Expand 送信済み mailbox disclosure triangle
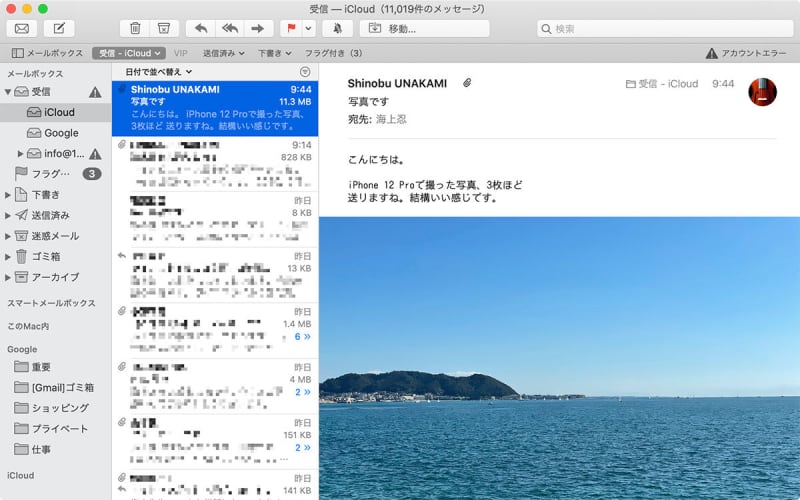This screenshot has height=500, width=800. point(8,215)
